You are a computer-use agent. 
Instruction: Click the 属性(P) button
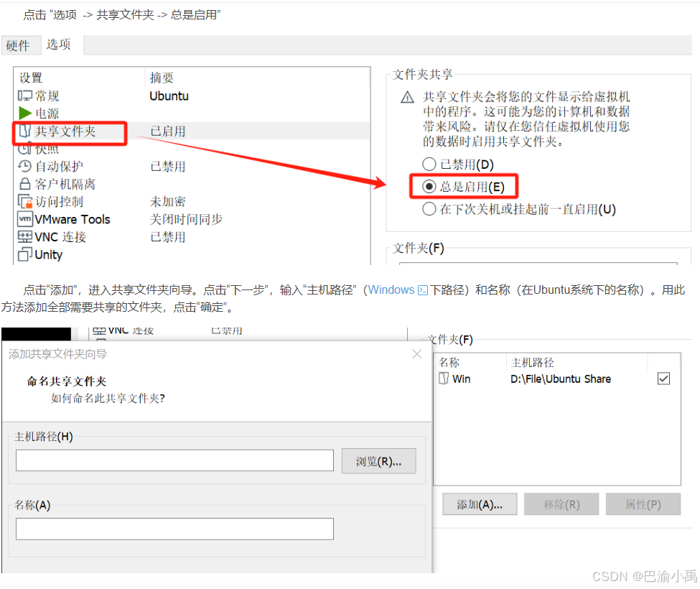click(643, 504)
